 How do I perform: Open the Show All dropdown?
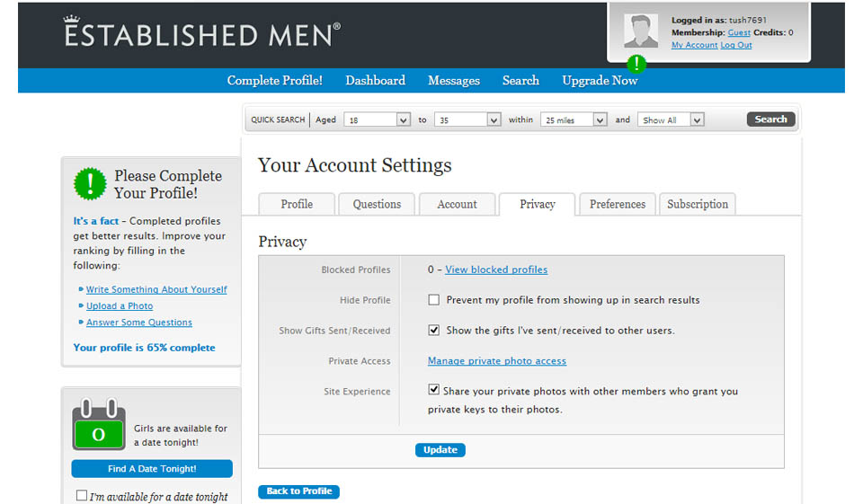coord(671,119)
